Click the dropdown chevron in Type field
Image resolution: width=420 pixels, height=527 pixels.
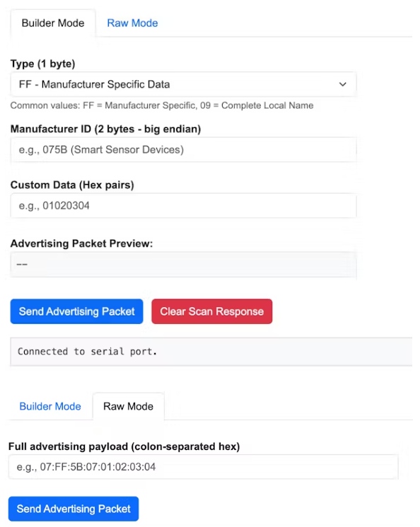coord(342,84)
